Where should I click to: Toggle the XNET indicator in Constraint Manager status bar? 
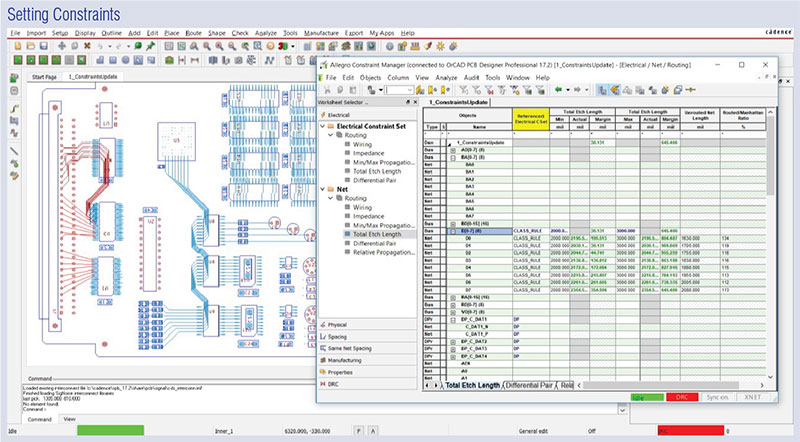[x=753, y=397]
